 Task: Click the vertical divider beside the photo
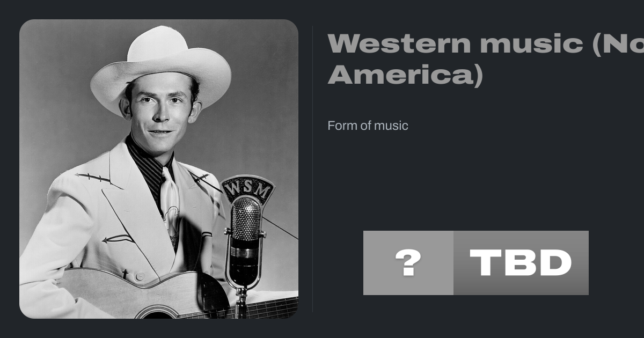coord(312,169)
